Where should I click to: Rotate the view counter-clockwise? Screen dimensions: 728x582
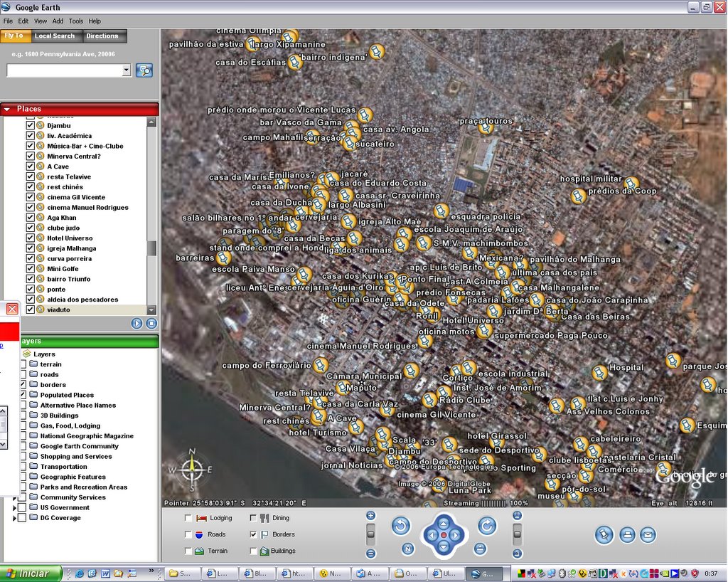401,526
